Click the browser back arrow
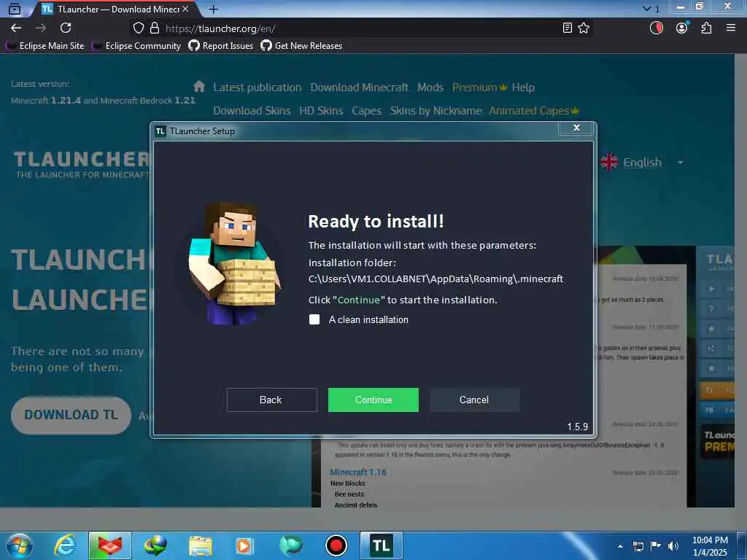This screenshot has width=747, height=560. coord(16,28)
